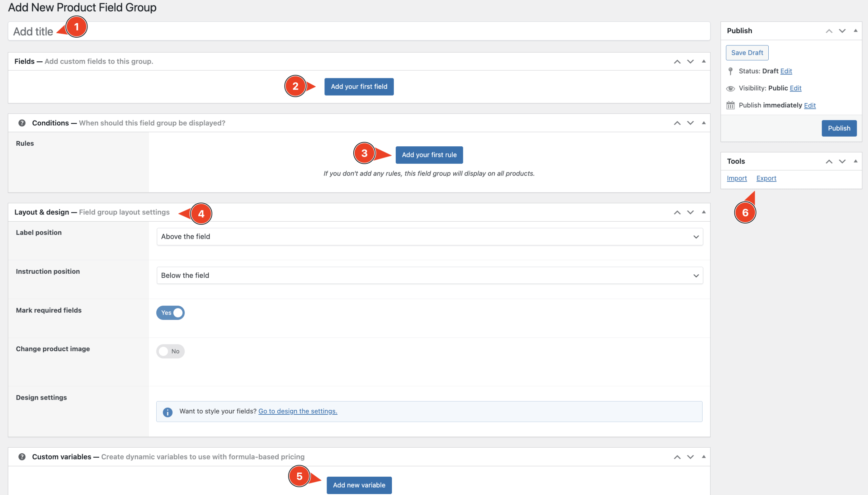Collapse the Fields panel with its triangle
Image resolution: width=868 pixels, height=495 pixels.
tap(703, 62)
